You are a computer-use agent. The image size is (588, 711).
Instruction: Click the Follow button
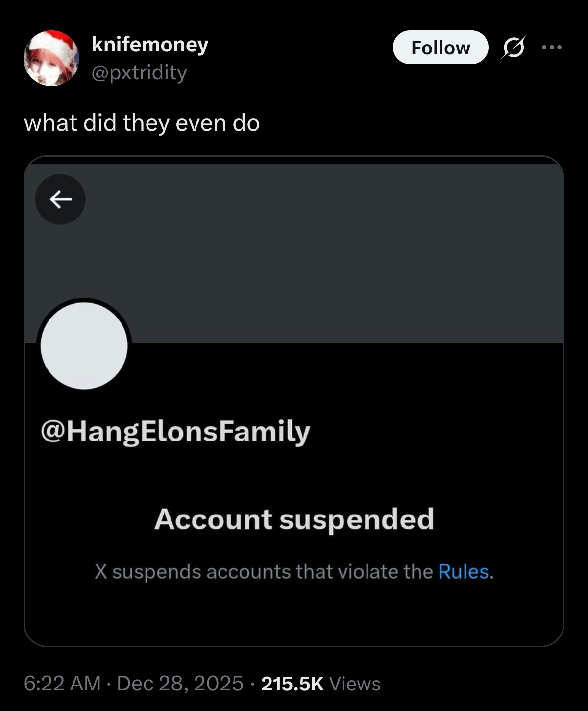440,48
